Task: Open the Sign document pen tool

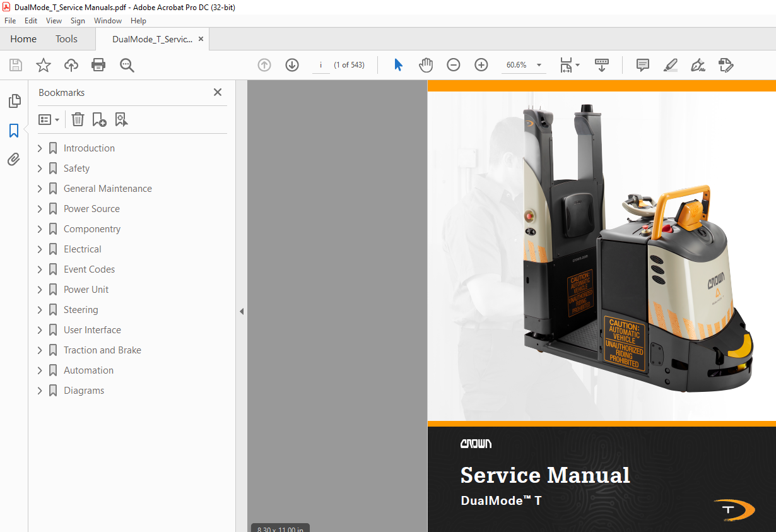Action: point(698,65)
